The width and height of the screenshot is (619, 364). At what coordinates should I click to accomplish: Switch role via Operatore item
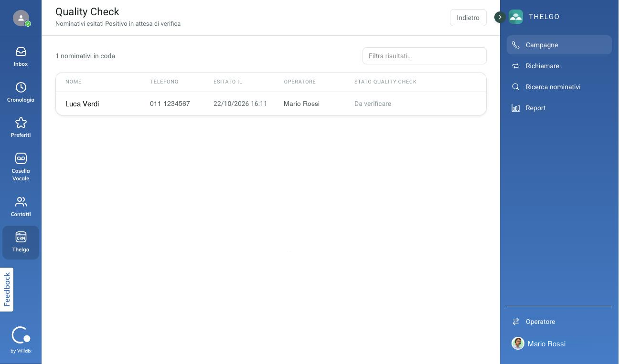coord(559,322)
